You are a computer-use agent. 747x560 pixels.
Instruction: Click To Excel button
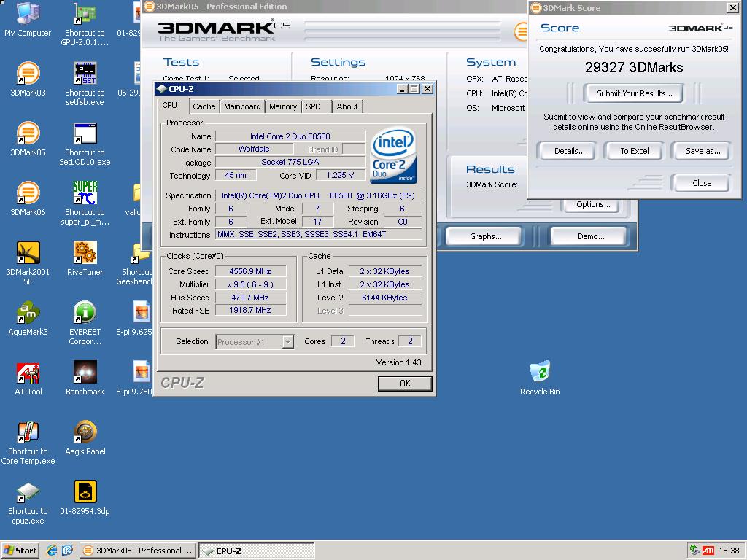pyautogui.click(x=634, y=151)
